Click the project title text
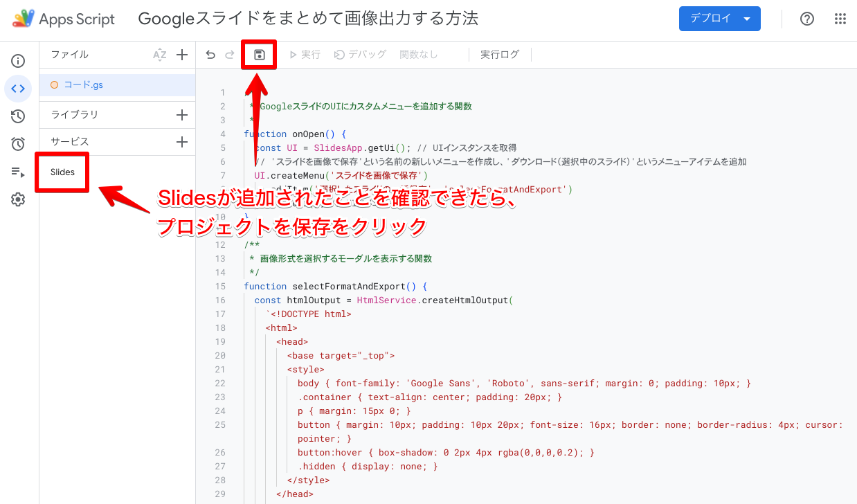The image size is (857, 504). tap(308, 19)
